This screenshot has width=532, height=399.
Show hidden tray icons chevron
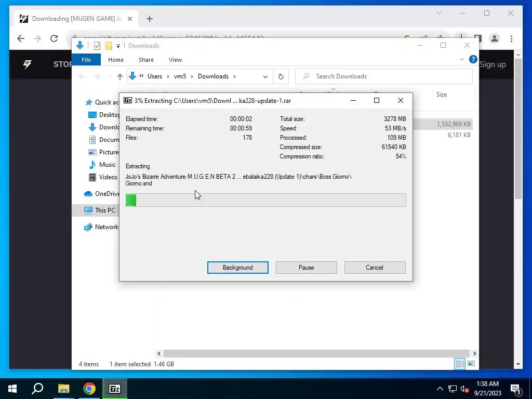pyautogui.click(x=440, y=389)
